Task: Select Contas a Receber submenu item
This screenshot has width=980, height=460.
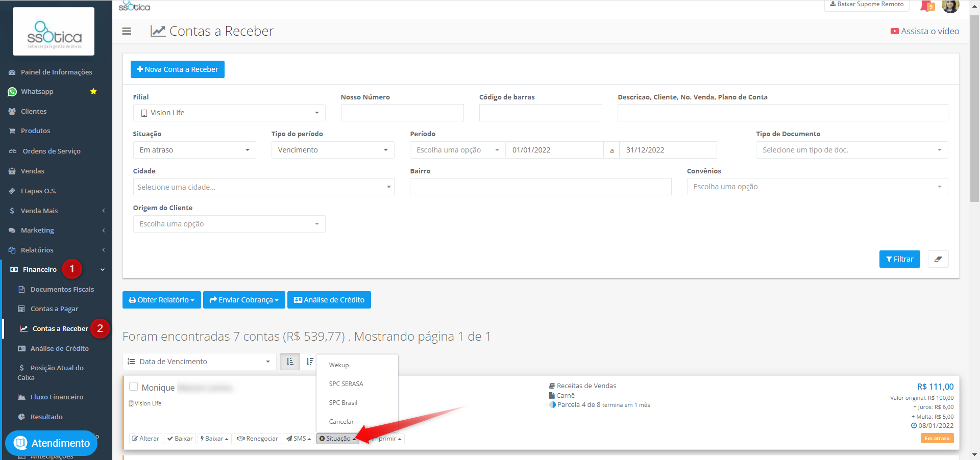Action: [x=60, y=328]
